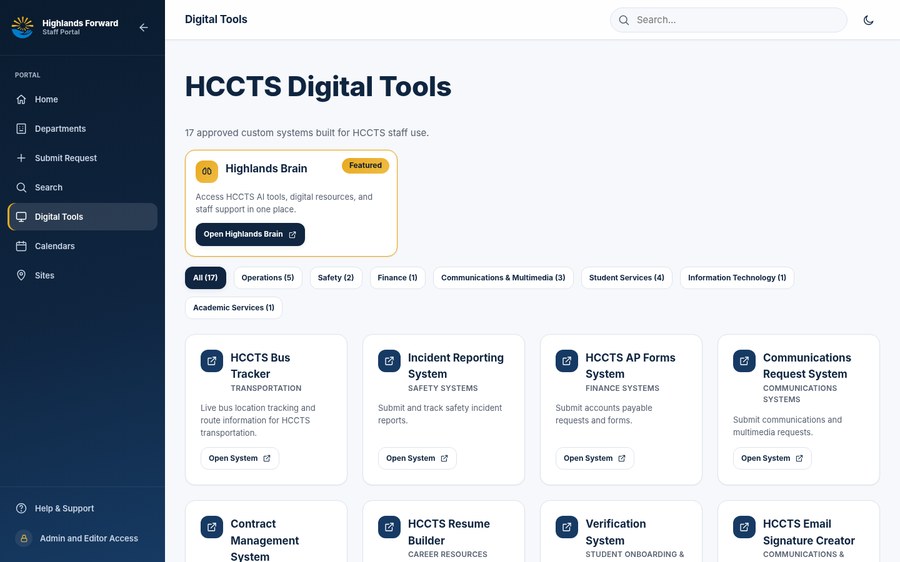The image size is (900, 562).
Task: Click the HCCTS Digital Tools page heading
Action: click(318, 87)
